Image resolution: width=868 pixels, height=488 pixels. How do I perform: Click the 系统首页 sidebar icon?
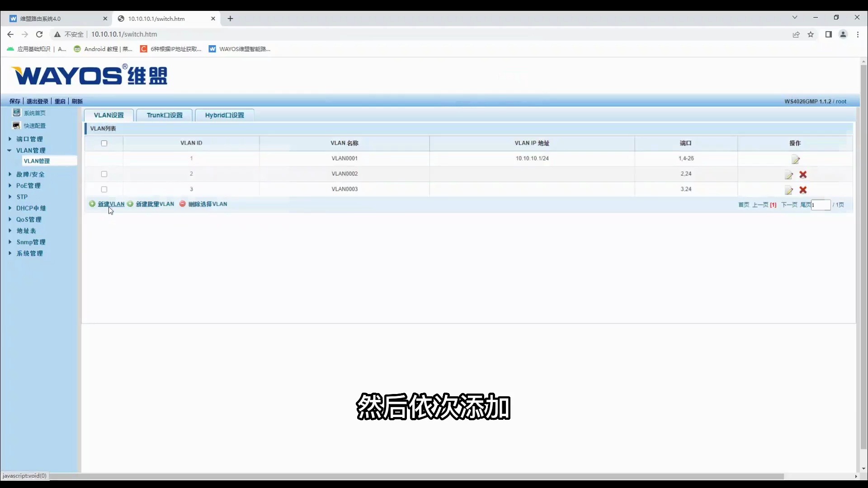17,113
